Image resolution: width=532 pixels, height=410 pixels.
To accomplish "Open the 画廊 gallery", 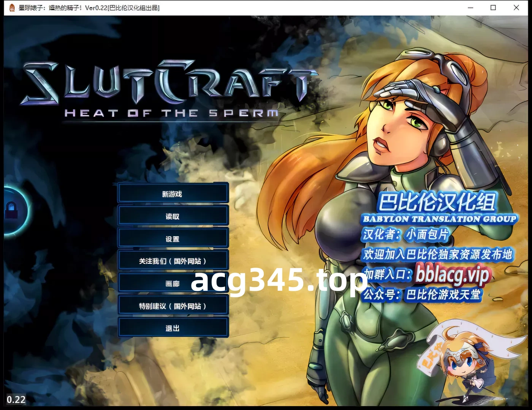I will [173, 284].
